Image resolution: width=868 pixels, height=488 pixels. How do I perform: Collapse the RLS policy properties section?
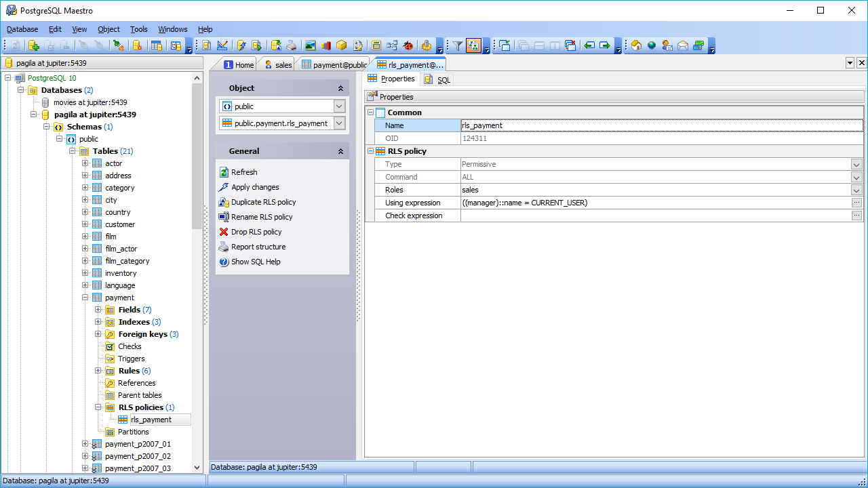pyautogui.click(x=370, y=151)
